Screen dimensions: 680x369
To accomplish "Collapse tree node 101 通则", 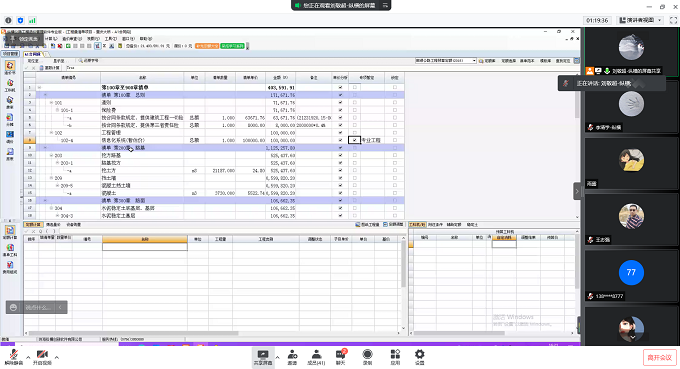I will coord(51,103).
